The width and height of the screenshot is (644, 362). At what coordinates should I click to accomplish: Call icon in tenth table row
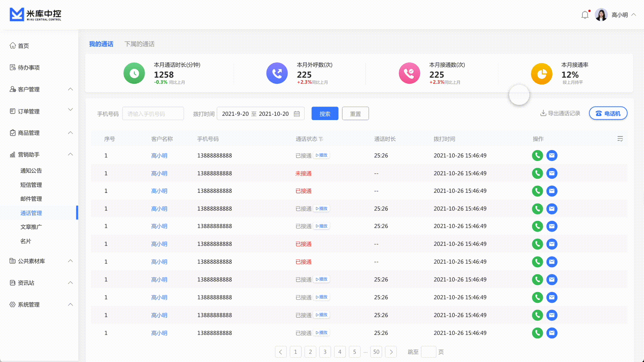tap(537, 315)
